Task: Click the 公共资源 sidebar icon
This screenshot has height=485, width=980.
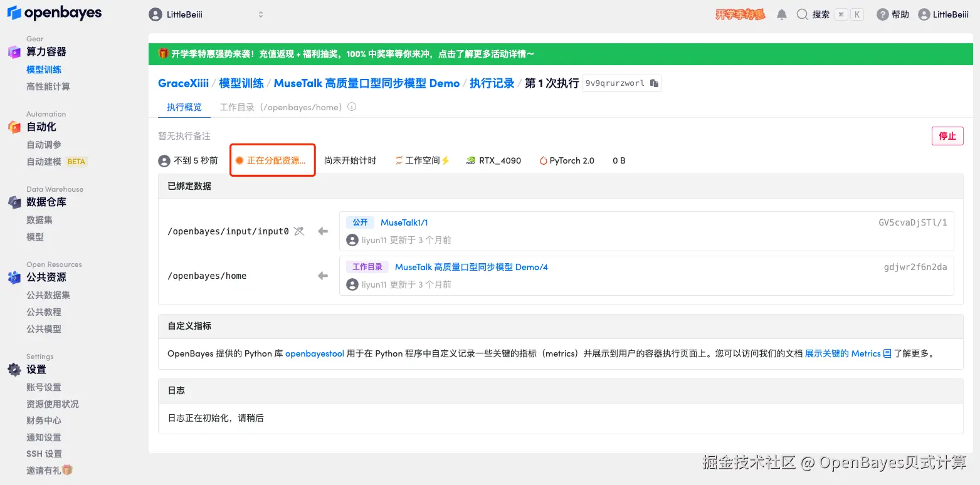Action: (x=14, y=278)
